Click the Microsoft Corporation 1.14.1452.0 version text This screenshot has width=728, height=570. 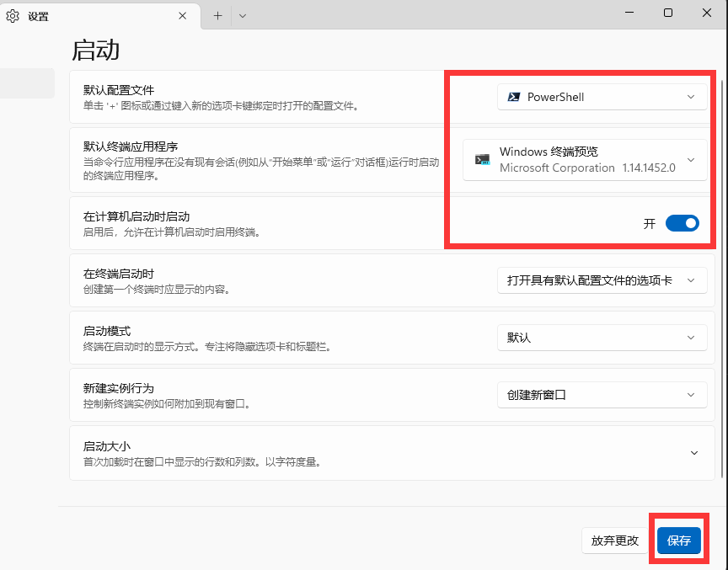pos(587,168)
